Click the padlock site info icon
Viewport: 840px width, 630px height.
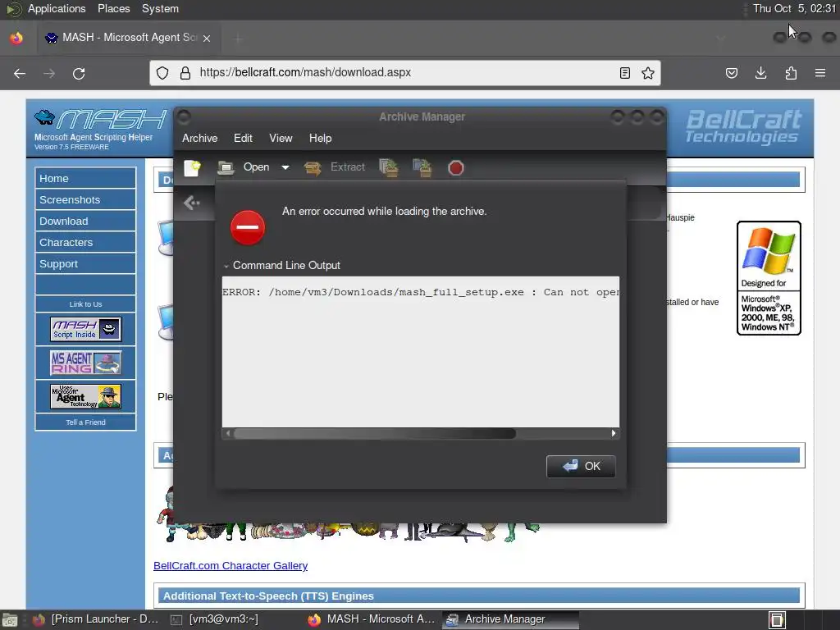click(185, 73)
